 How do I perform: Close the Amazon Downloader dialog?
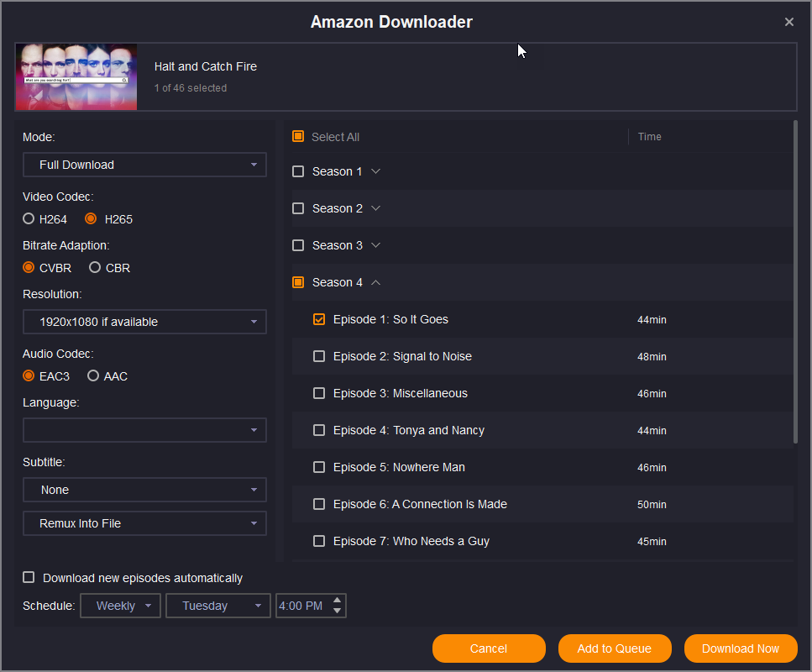[788, 22]
